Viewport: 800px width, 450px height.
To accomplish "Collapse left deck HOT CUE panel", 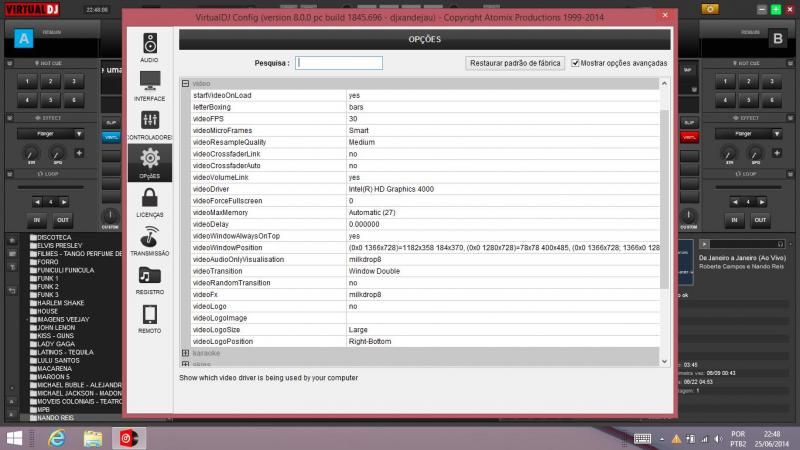I will (10, 63).
